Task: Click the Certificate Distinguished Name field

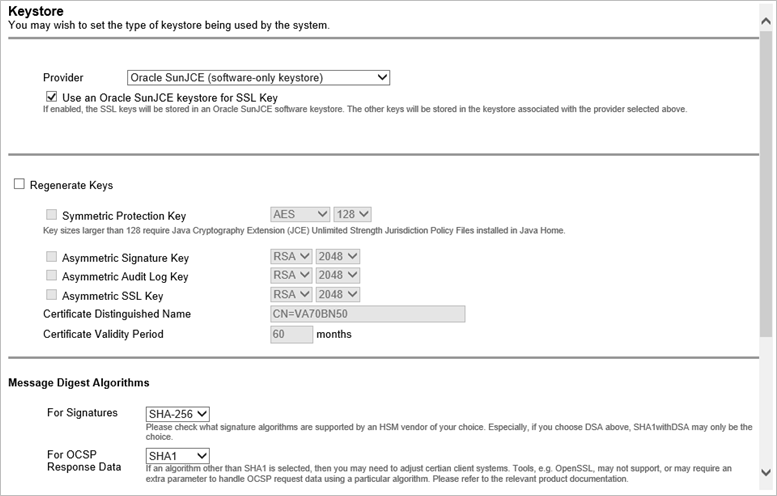Action: [x=368, y=314]
